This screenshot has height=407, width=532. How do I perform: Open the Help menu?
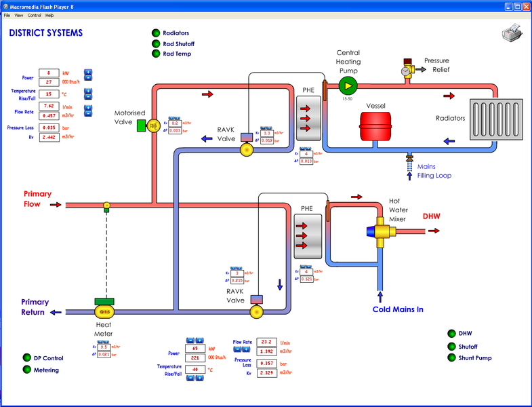(x=49, y=16)
